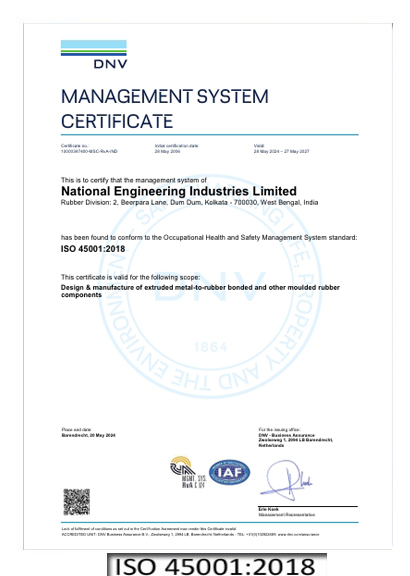Viewport: 410px width, 576px height.
Task: Click the RvA accreditation mark logo
Action: (x=188, y=472)
